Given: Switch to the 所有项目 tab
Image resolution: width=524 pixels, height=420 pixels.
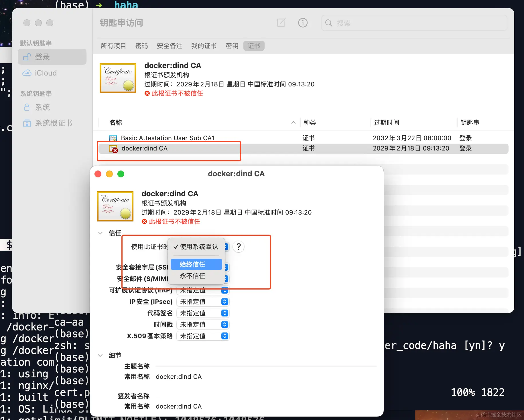Looking at the screenshot, I should point(113,46).
